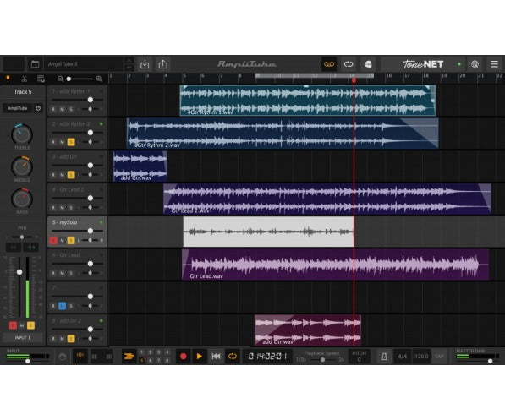Click the BASS knob

22,199
